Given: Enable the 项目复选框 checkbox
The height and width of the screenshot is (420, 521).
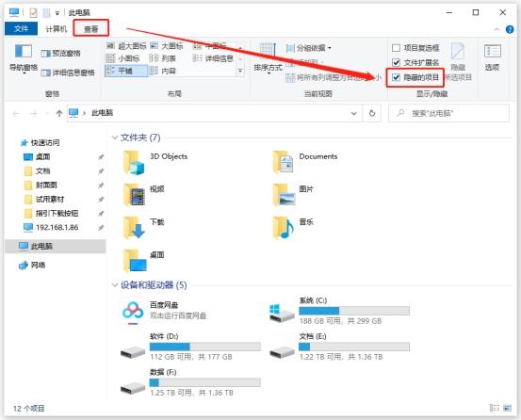Looking at the screenshot, I should 396,48.
